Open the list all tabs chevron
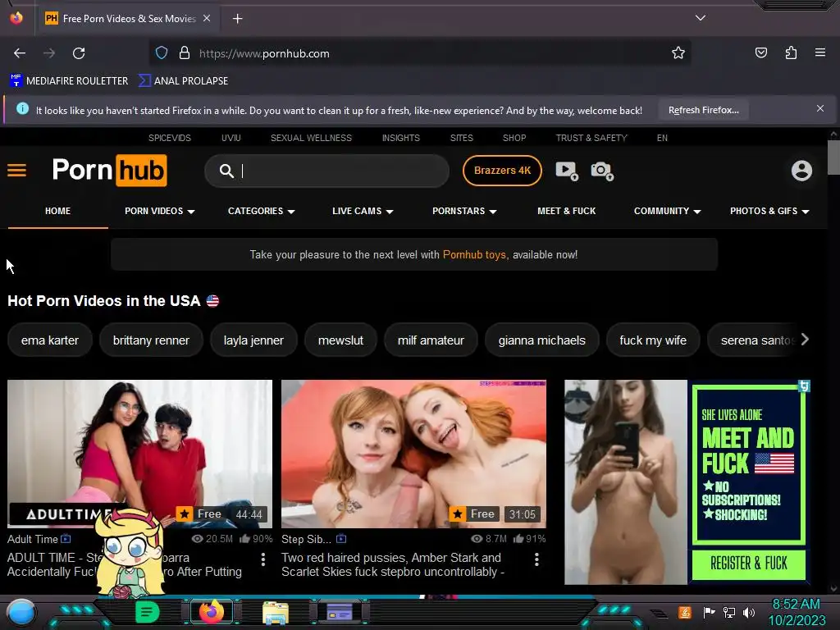Image resolution: width=840 pixels, height=630 pixels. click(x=701, y=18)
